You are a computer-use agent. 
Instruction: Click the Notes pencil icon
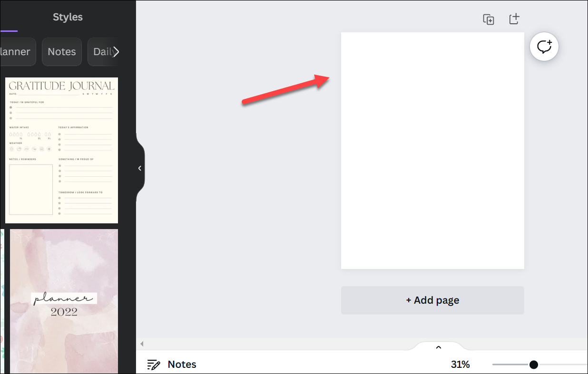click(x=154, y=364)
